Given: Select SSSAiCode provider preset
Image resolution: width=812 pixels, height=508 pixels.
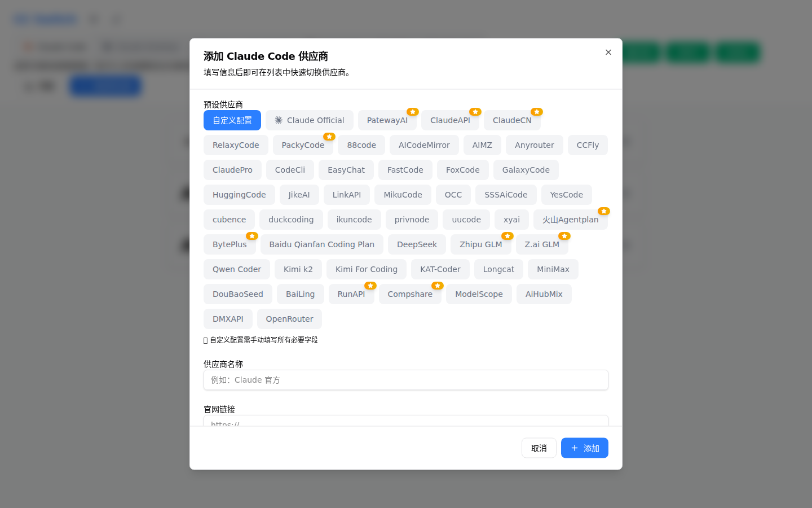Looking at the screenshot, I should click(x=506, y=195).
